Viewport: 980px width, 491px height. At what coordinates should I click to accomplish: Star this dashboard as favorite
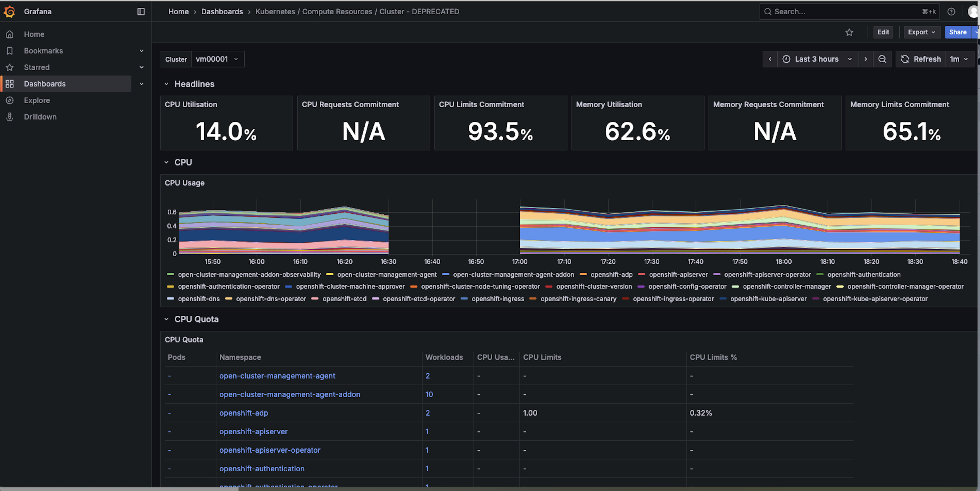849,32
